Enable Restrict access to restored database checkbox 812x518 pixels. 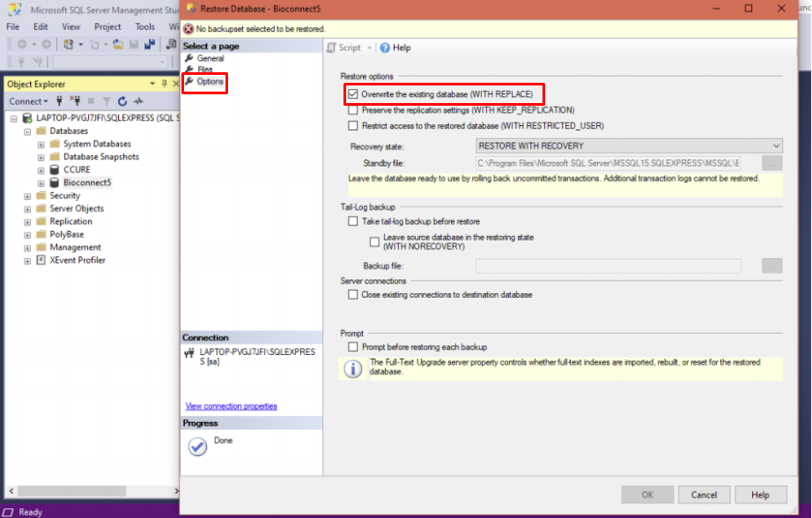[352, 125]
